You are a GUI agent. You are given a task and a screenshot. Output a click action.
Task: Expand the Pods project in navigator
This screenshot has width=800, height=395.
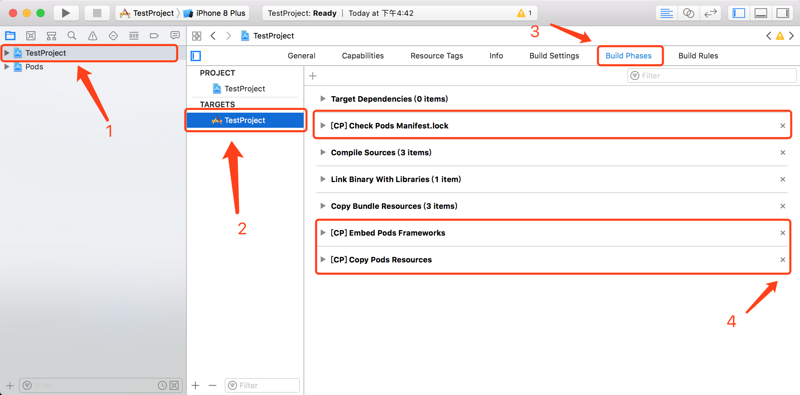[x=7, y=67]
